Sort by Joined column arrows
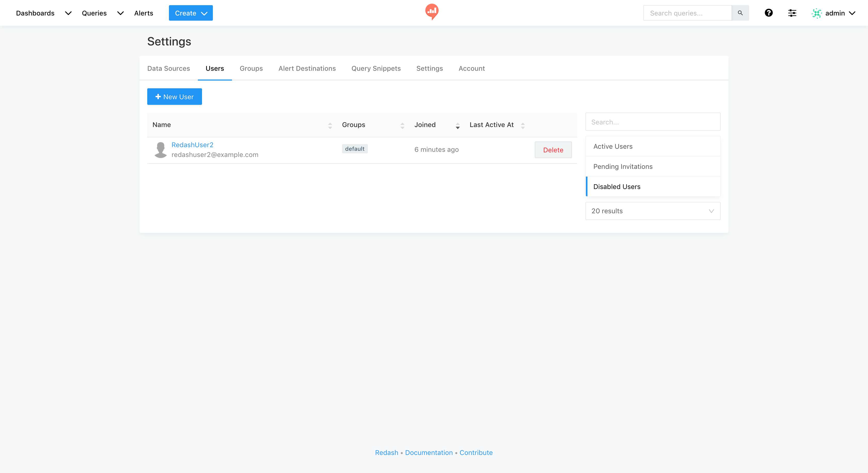Screen dimensions: 868x473 coord(457,125)
